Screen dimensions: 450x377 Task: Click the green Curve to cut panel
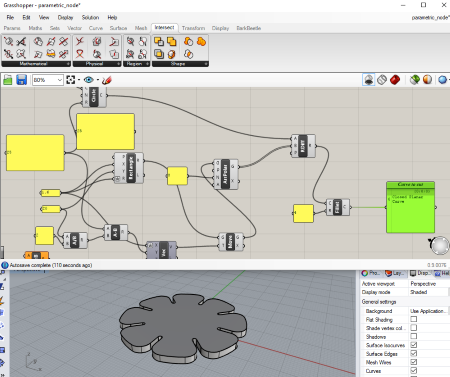pos(411,207)
